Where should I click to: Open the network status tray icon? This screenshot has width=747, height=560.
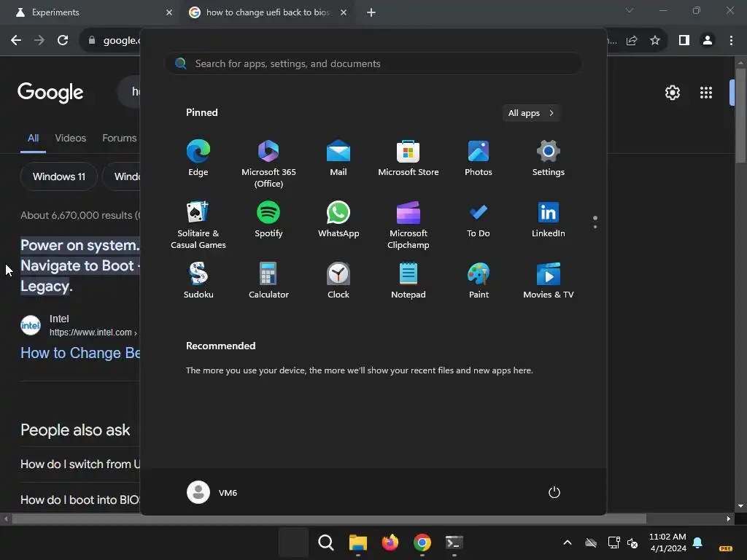[x=614, y=542]
